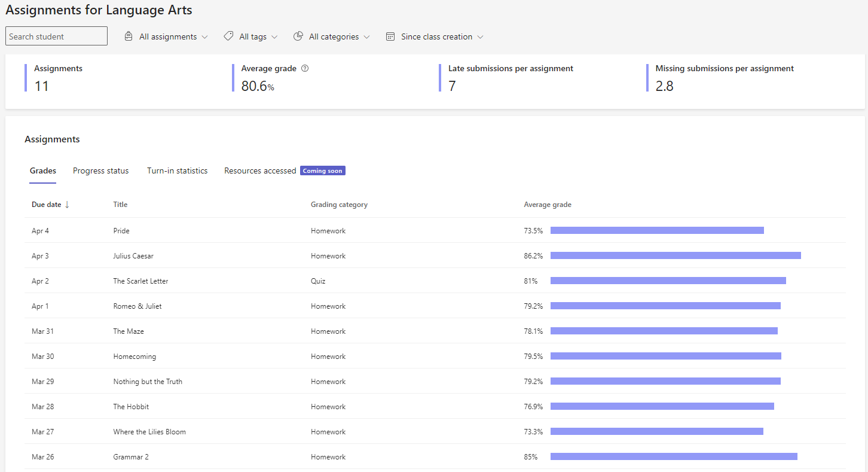
Task: Open the Julius Caesar assignment row
Action: 133,256
